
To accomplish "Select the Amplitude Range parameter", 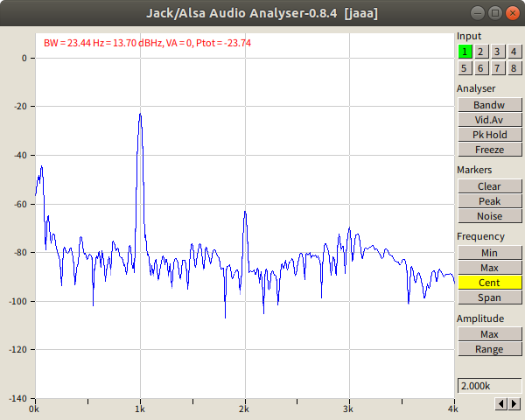I will tap(489, 349).
